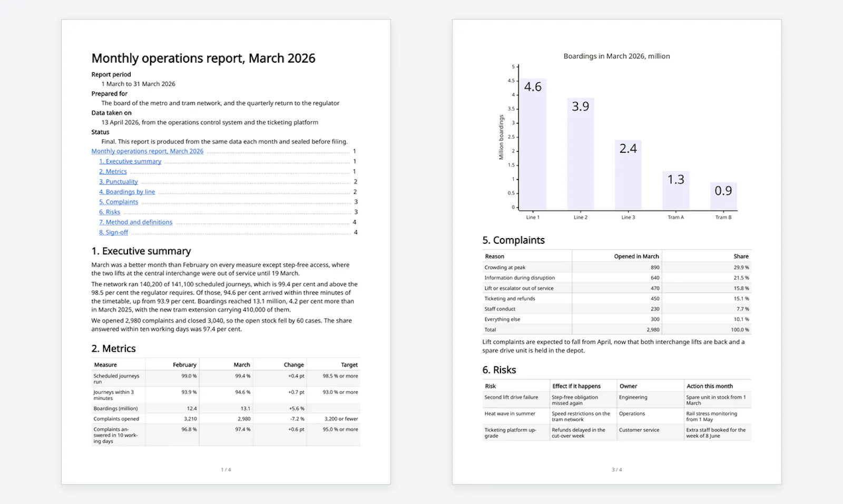The image size is (843, 504).
Task: Jump to the '8. Sign-off' link
Action: [x=113, y=232]
